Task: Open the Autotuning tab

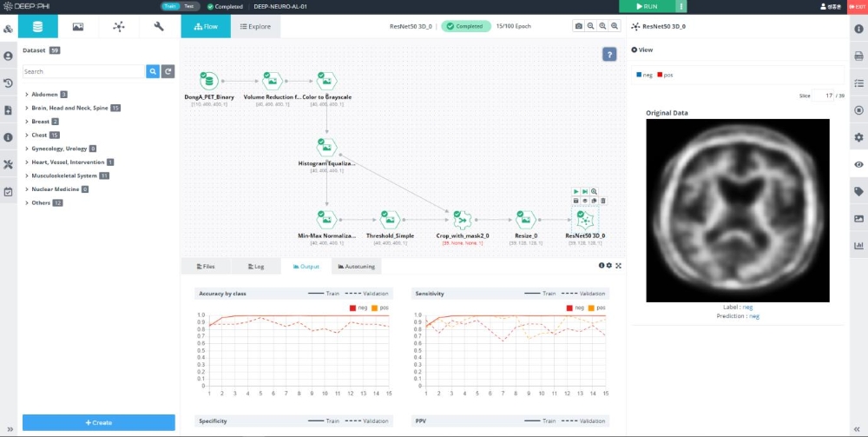Action: click(x=356, y=266)
